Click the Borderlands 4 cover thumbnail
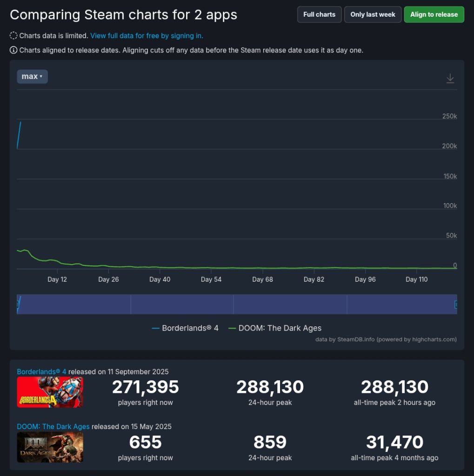This screenshot has height=476, width=474. click(50, 392)
